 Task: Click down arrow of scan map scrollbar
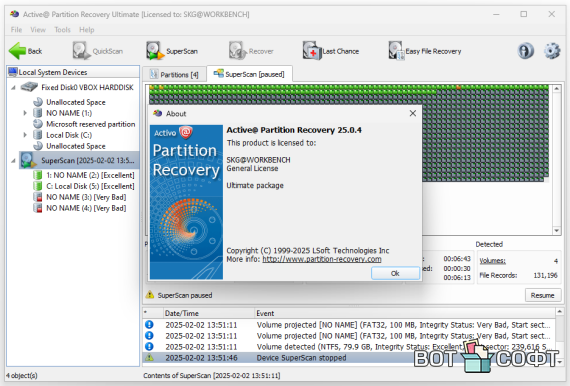point(557,230)
